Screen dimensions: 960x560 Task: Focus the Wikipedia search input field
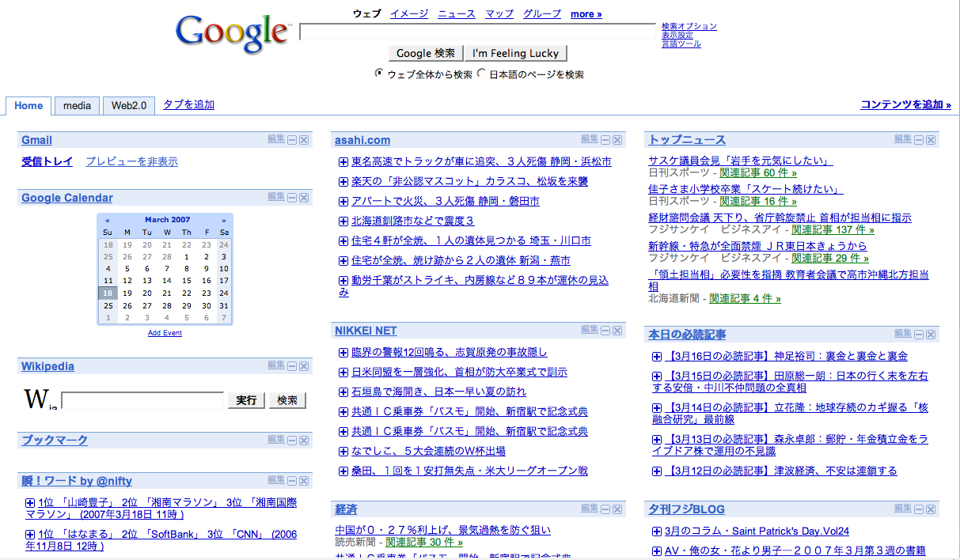[143, 400]
